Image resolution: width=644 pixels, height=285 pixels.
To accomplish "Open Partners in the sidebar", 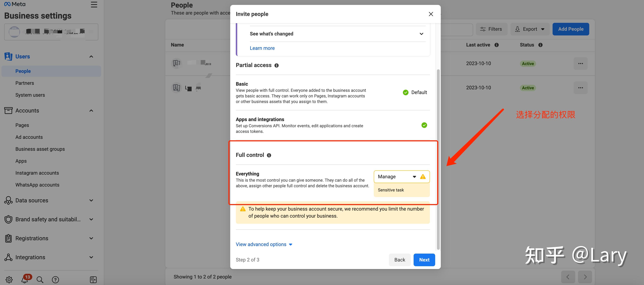I will coord(25,83).
